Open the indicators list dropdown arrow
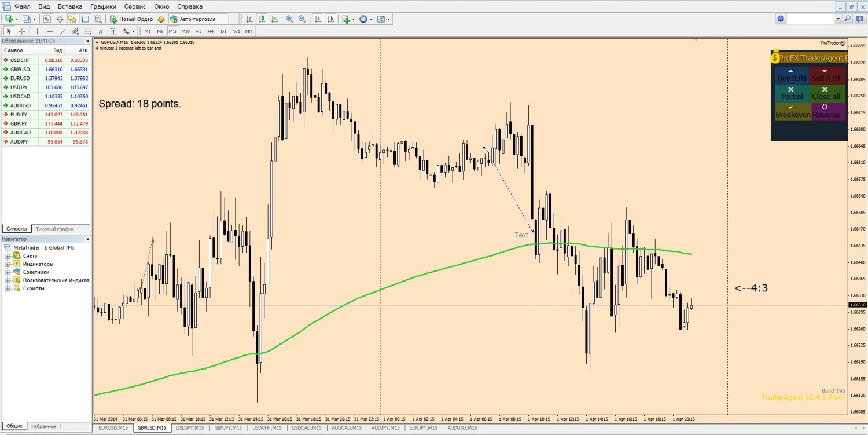868x435 pixels. point(354,19)
